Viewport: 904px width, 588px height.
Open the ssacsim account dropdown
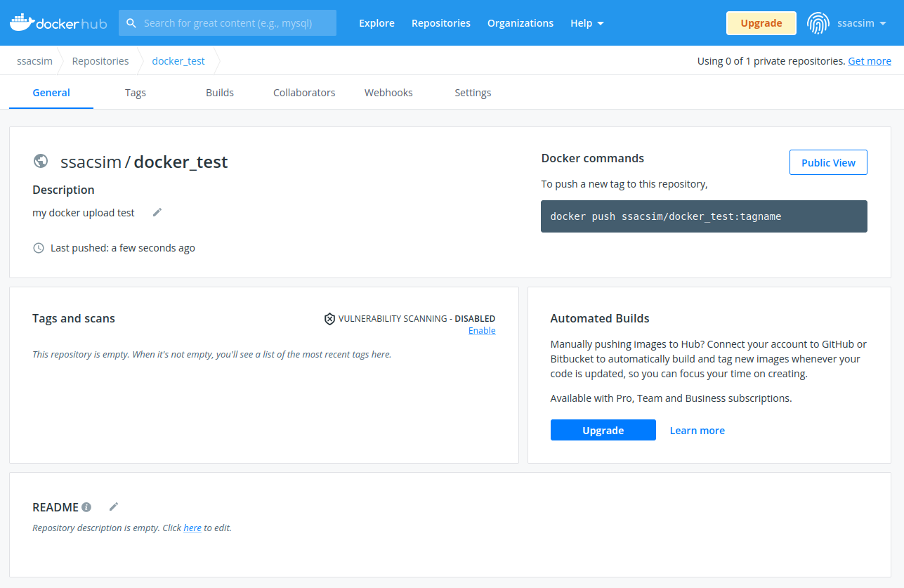862,23
